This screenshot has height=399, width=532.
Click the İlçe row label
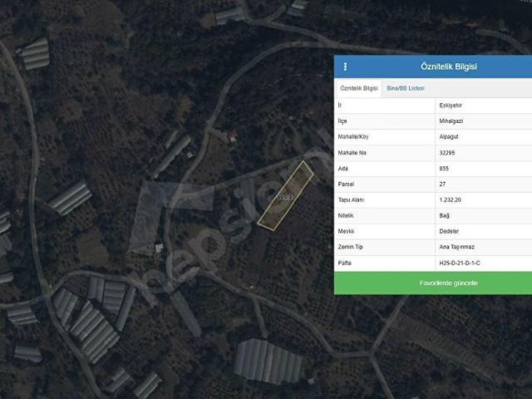[x=342, y=121]
